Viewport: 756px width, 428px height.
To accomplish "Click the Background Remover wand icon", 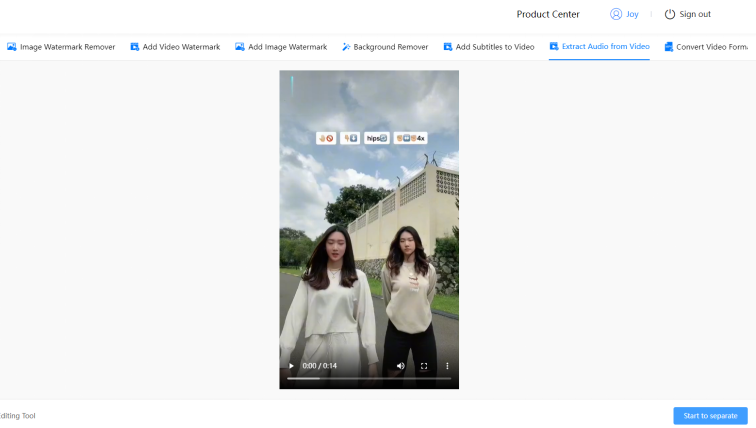I will (x=346, y=47).
